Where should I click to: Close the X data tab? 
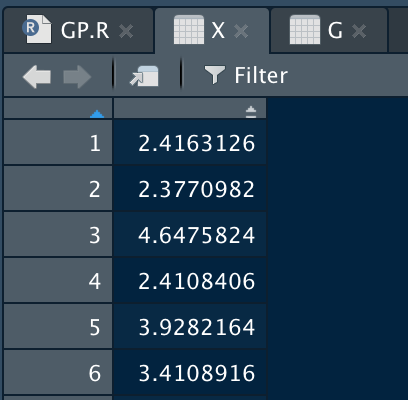point(241,32)
